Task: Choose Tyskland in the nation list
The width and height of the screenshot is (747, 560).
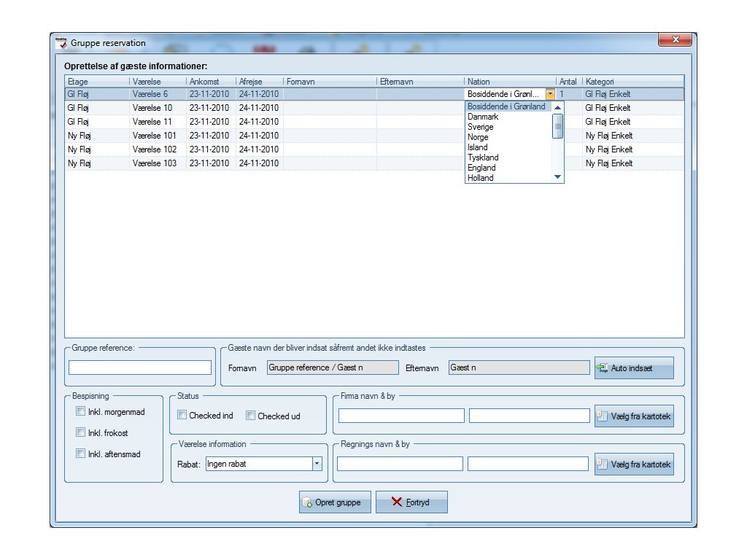Action: click(483, 157)
